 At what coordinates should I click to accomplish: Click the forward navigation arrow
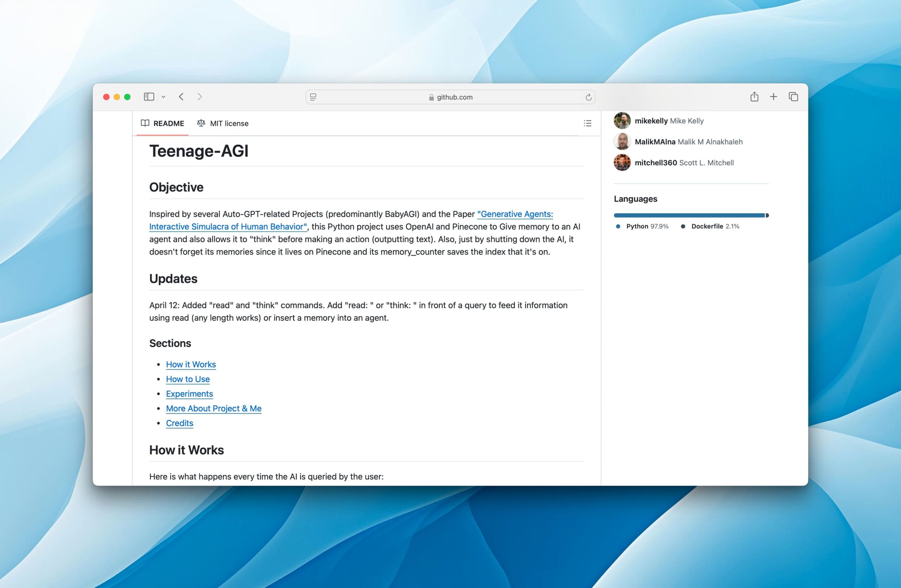(x=200, y=97)
